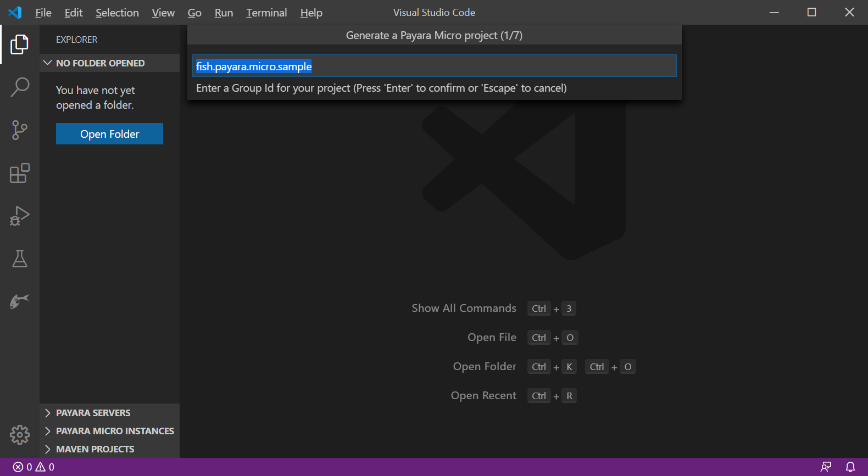This screenshot has height=476, width=868.
Task: Click the Open File shortcut label
Action: [492, 337]
